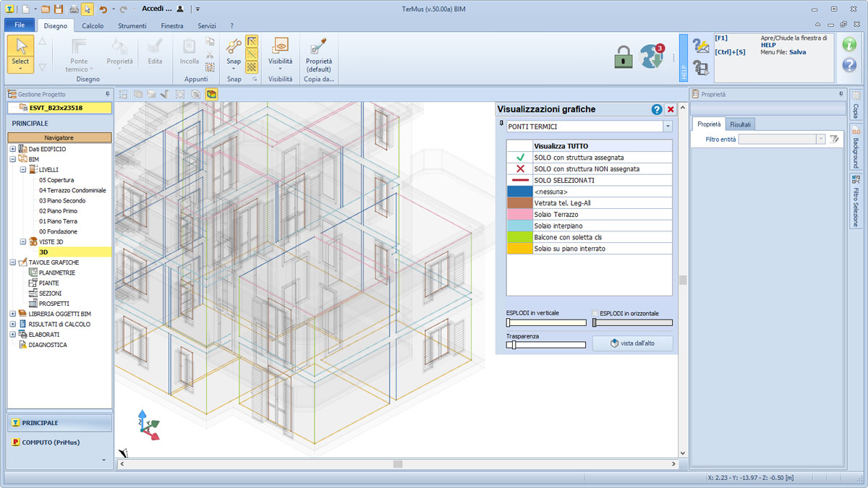The width and height of the screenshot is (868, 488).
Task: Click the Salva save icon in quick access toolbar
Action: [58, 9]
